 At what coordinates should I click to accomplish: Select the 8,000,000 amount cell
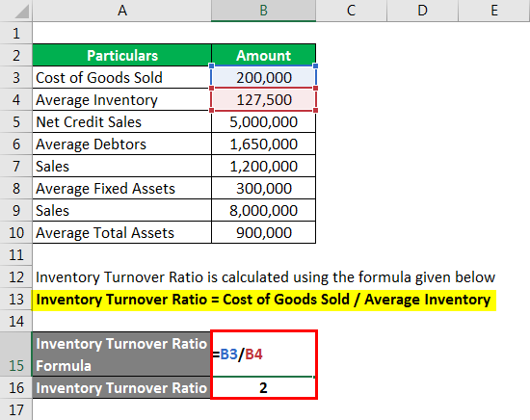pos(264,211)
